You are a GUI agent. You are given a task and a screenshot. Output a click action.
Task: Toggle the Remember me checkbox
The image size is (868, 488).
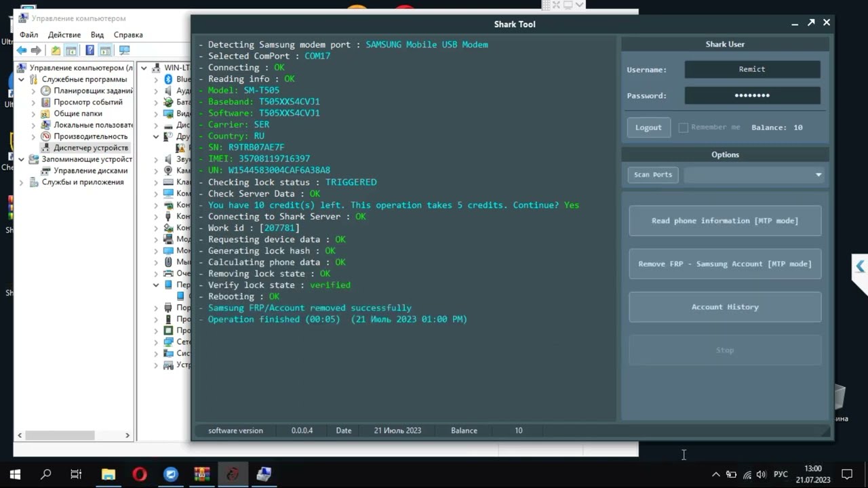click(684, 127)
